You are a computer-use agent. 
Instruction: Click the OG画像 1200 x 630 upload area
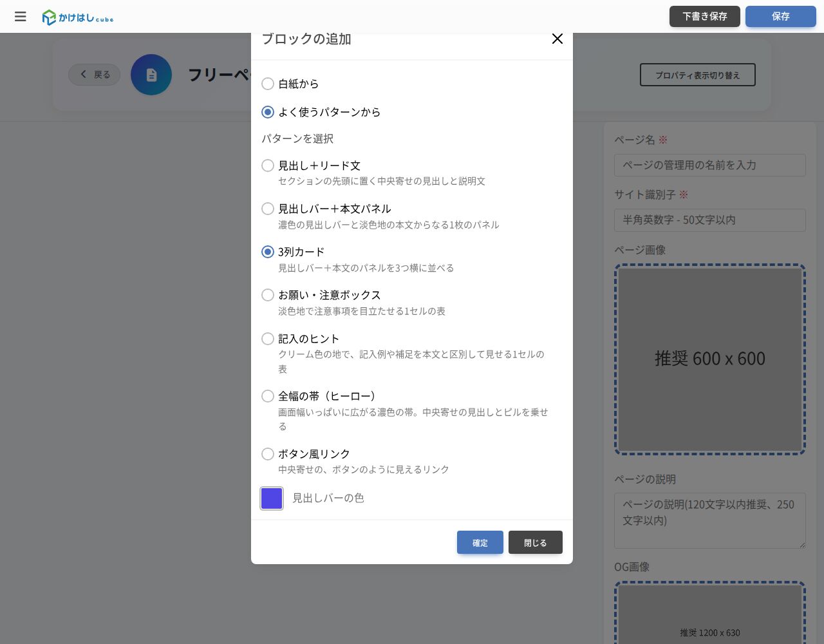710,612
